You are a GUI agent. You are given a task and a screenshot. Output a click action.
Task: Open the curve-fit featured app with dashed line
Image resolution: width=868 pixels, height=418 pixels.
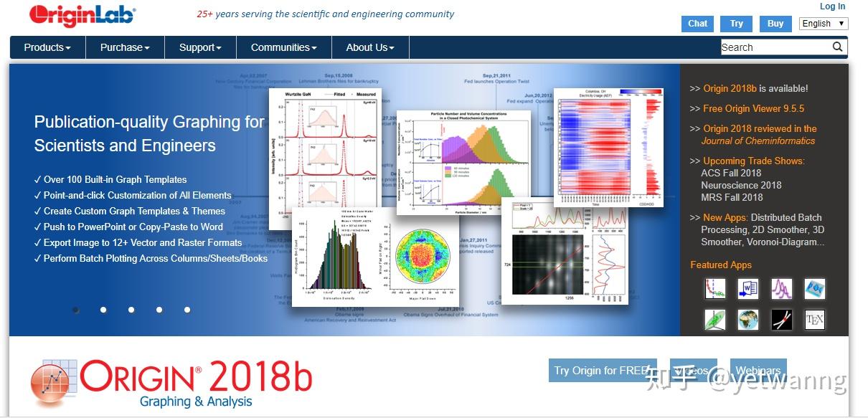715,289
